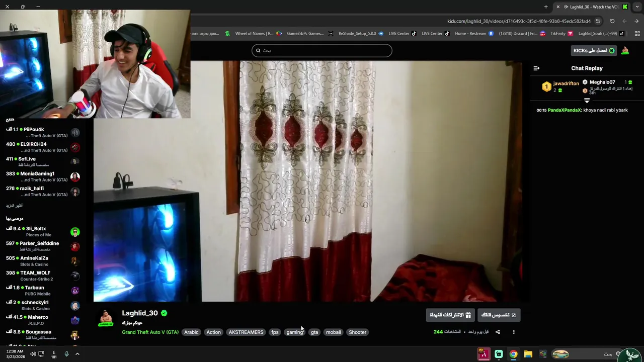Select the Action tag

coord(213,332)
